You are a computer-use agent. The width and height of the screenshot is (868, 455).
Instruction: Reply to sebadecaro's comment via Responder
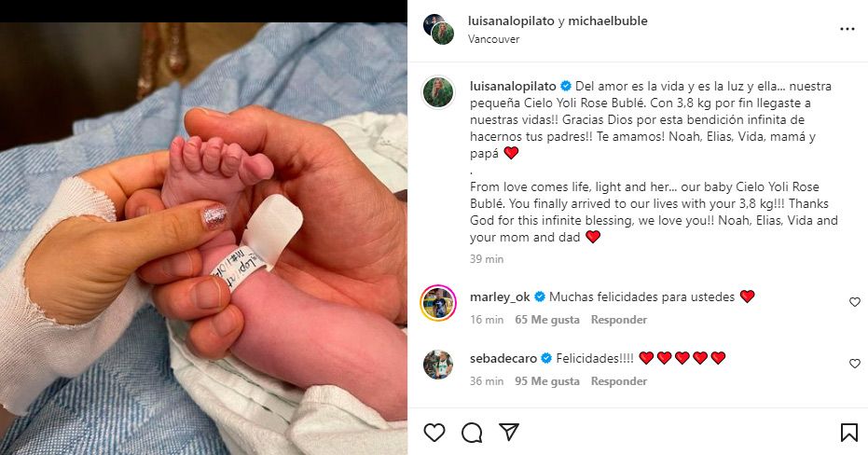[618, 381]
